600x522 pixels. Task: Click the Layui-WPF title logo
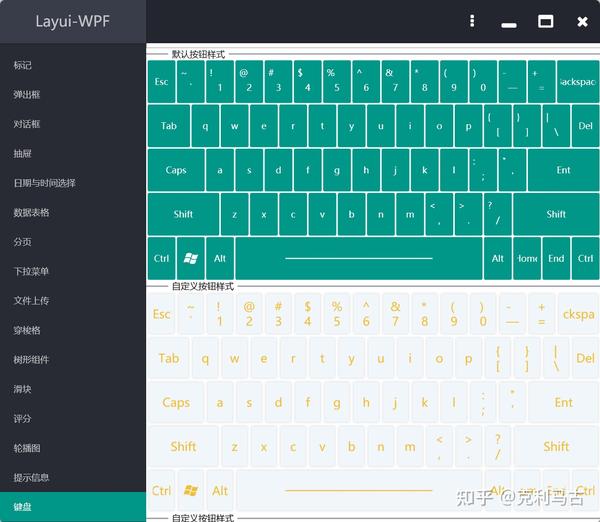pos(73,21)
